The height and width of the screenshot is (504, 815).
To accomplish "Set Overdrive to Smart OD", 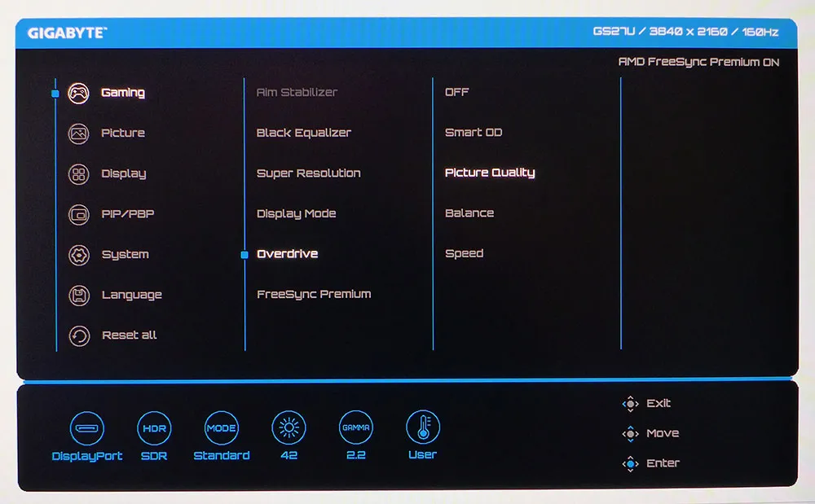I will 474,133.
